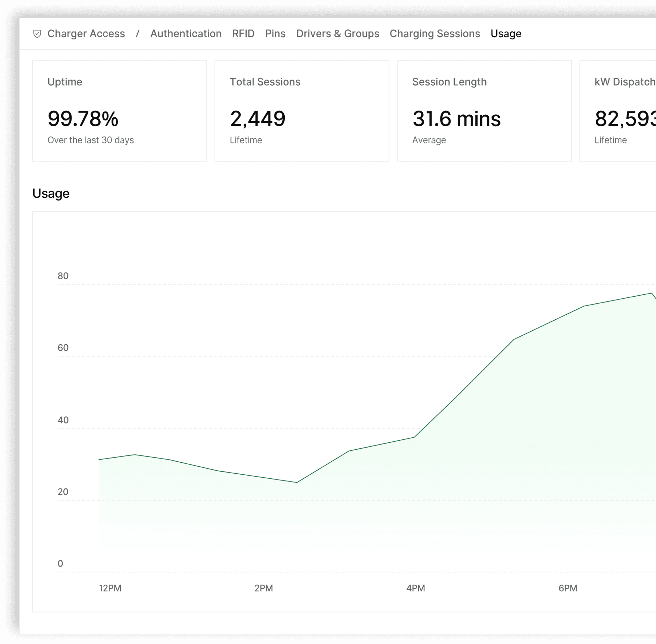Click the 2PM x-axis label
This screenshot has width=656, height=644.
[x=263, y=588]
